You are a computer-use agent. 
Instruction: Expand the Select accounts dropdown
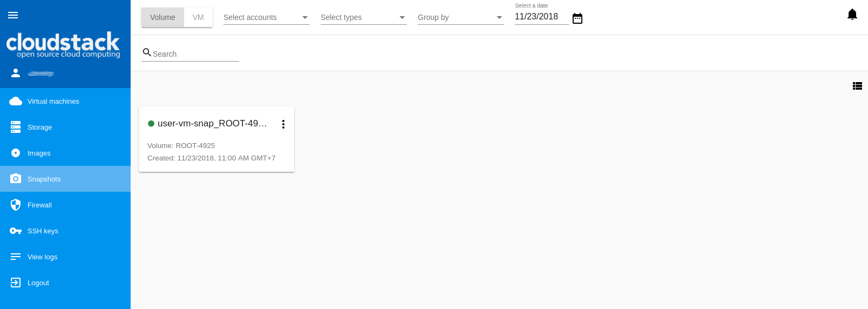click(x=266, y=17)
